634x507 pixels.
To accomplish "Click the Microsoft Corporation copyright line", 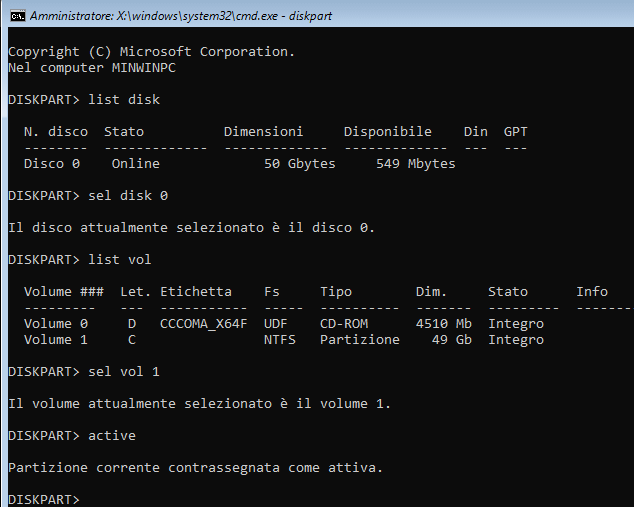I will [151, 51].
